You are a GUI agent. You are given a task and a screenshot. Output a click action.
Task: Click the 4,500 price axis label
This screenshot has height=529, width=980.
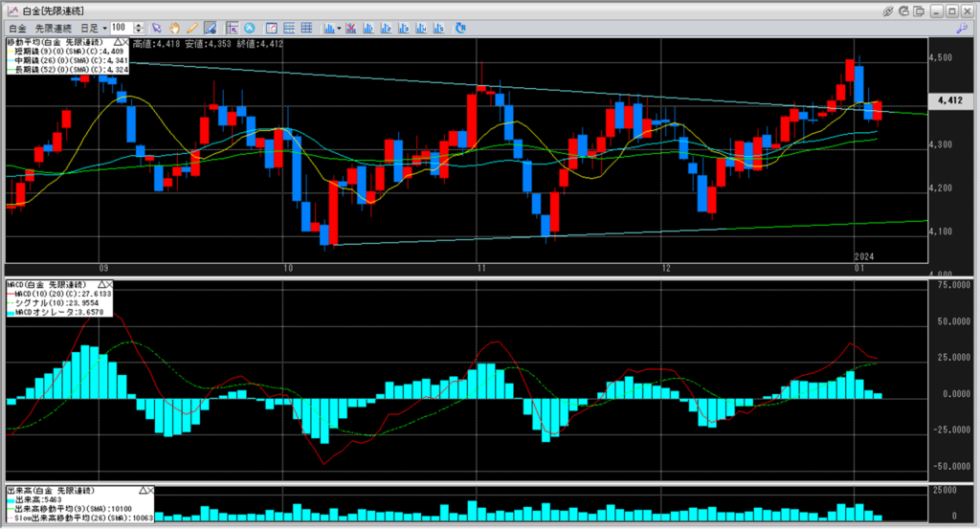point(941,57)
